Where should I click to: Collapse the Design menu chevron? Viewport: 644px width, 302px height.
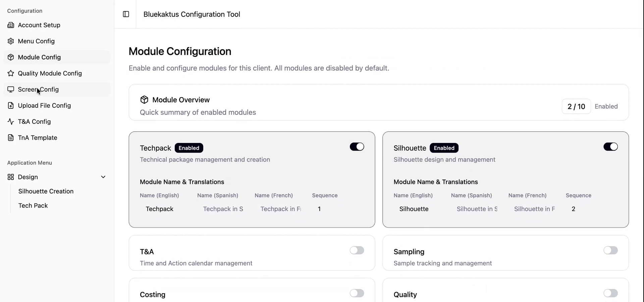coord(103,177)
